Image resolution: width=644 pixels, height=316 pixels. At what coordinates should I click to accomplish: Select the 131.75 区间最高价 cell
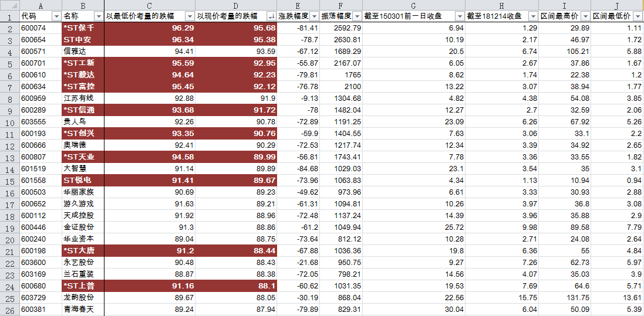click(x=565, y=297)
